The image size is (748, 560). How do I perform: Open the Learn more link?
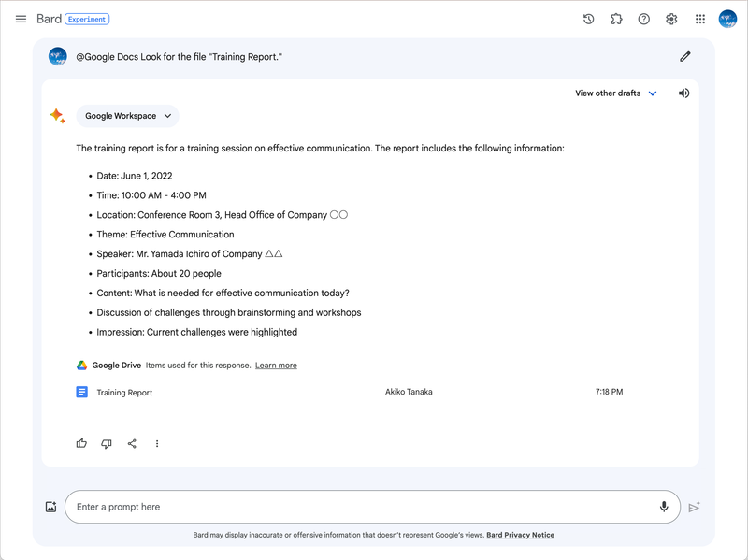[276, 366]
